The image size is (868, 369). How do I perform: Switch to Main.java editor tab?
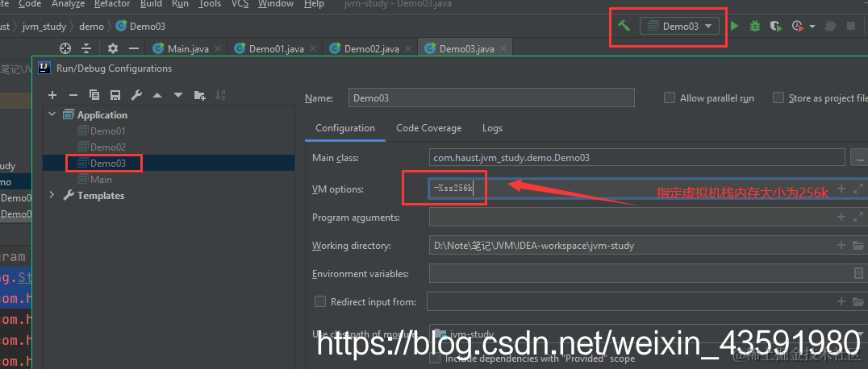(188, 48)
